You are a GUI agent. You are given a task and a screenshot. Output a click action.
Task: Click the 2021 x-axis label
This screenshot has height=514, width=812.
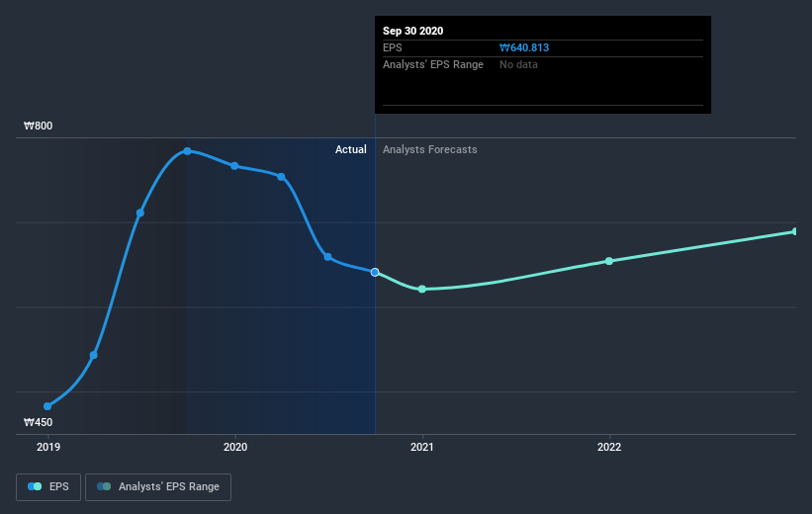422,447
